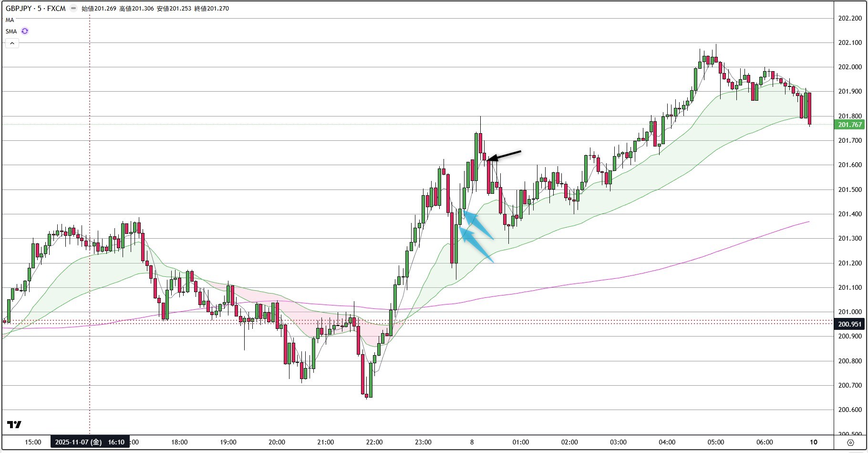
Task: Click the 2025-11-07 16:10 date label
Action: (90, 442)
